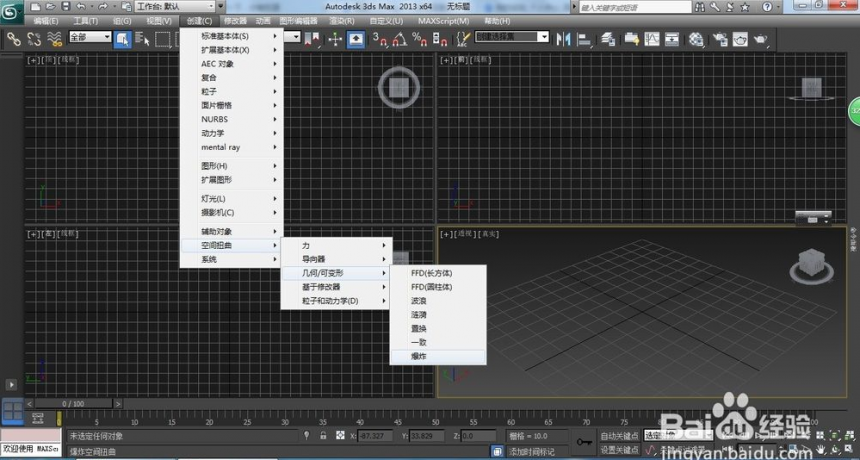Click the ViewCube in perspective viewport

(x=812, y=265)
